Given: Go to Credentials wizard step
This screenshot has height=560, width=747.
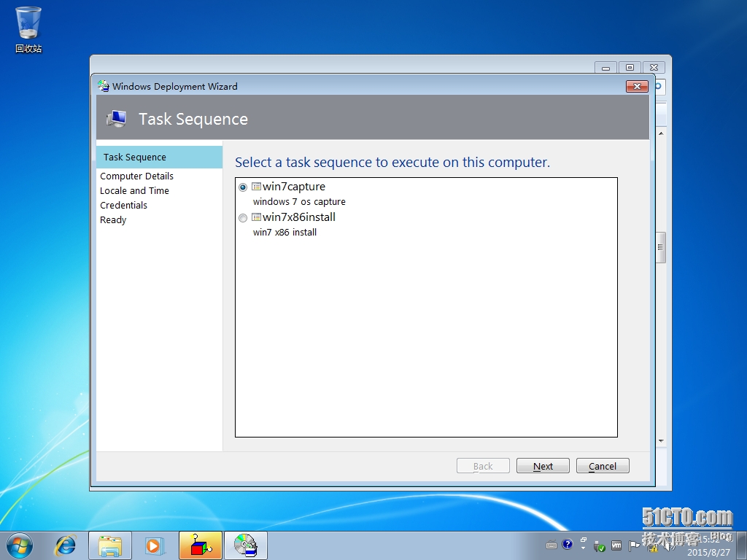Looking at the screenshot, I should click(123, 205).
